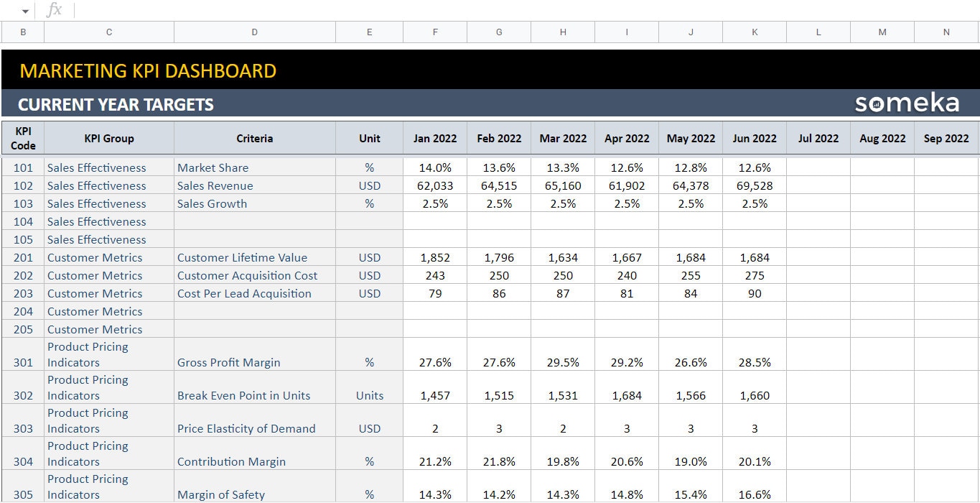Select the Aug 2022 header cell
The width and height of the screenshot is (980, 503).
click(x=882, y=138)
